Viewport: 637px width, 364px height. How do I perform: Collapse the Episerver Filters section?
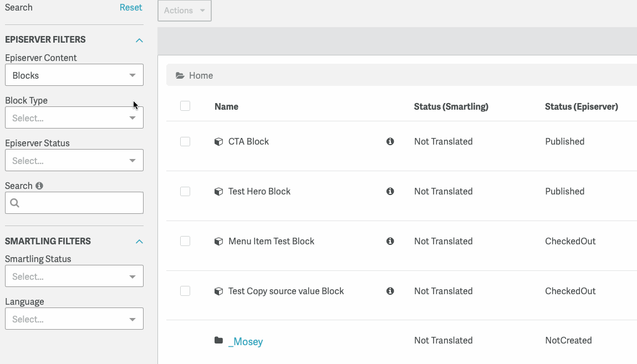click(139, 40)
